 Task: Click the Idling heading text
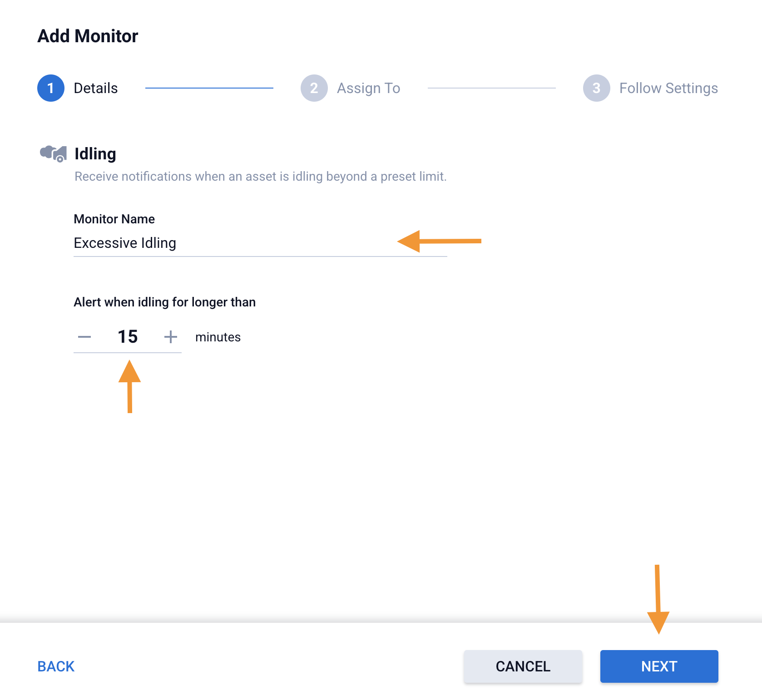click(95, 154)
